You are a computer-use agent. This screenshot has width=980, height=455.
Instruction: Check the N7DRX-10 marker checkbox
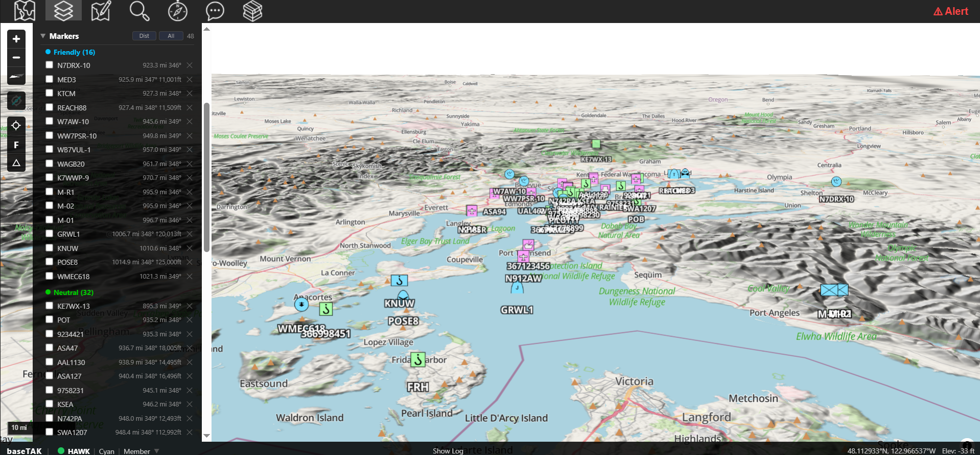click(x=50, y=65)
